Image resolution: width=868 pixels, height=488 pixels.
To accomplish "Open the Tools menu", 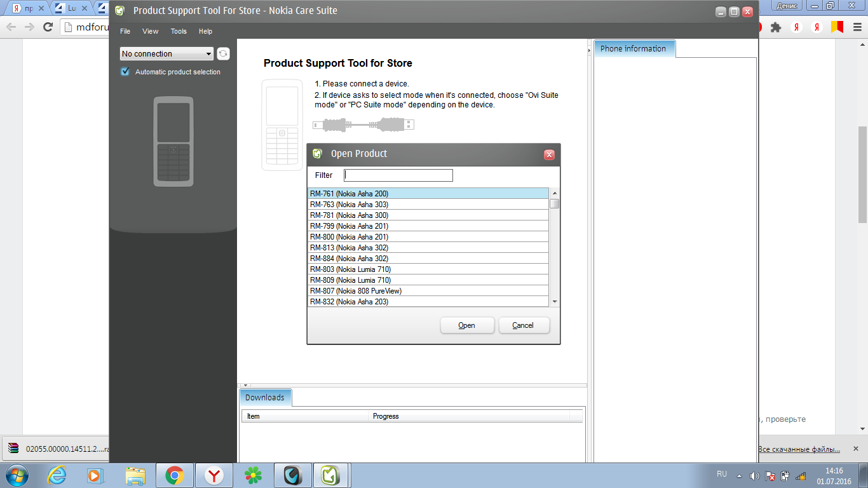I will 179,31.
